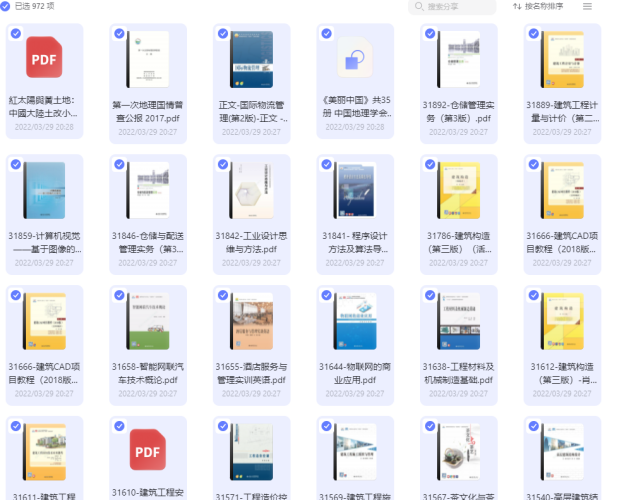Image resolution: width=619 pixels, height=500 pixels.
Task: Click the file name 31658-智能网联汽车技术概论.pdf
Action: [x=148, y=373]
